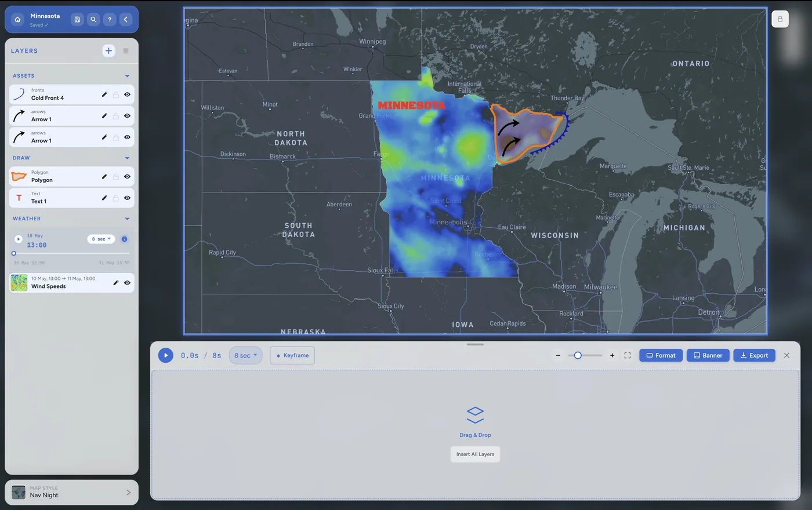Viewport: 812px width, 510px height.
Task: Expand the Map Style chooser chevron
Action: (x=128, y=493)
